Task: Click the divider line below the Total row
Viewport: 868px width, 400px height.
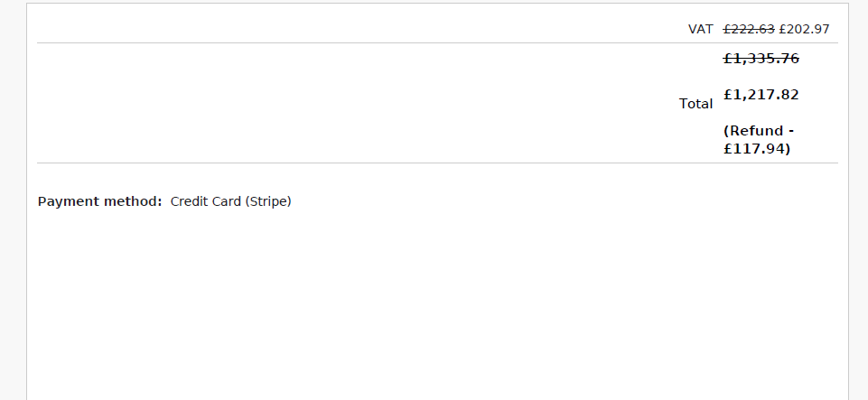Action: (x=437, y=163)
